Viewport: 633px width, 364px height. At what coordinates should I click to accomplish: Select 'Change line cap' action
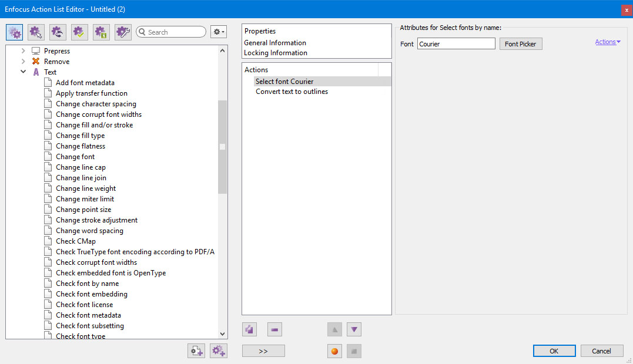(81, 167)
